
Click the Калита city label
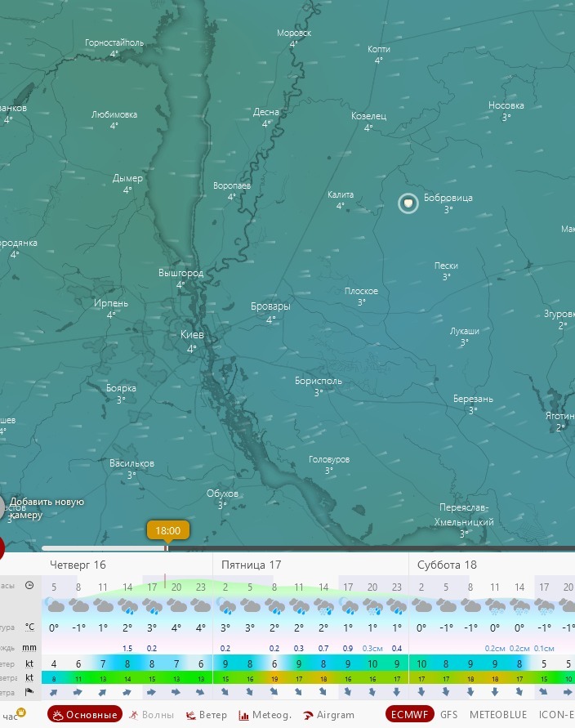click(x=340, y=194)
